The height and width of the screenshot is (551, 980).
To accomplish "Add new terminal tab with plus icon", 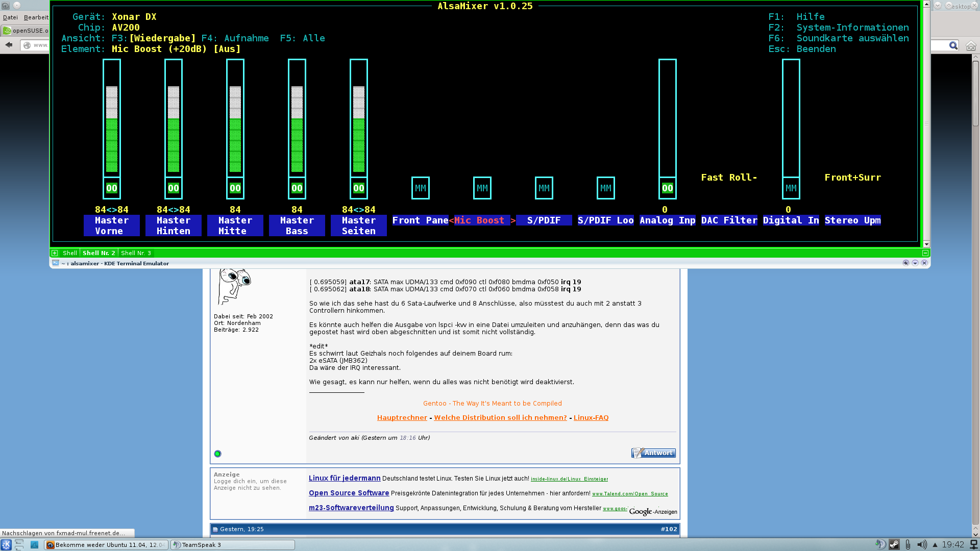I will [x=55, y=253].
